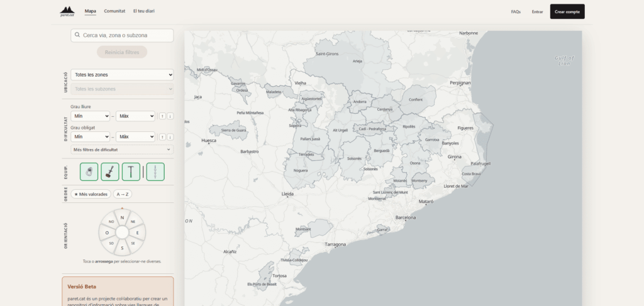Click the Cerdanya zone label
The height and width of the screenshot is (306, 644).
(x=384, y=109)
